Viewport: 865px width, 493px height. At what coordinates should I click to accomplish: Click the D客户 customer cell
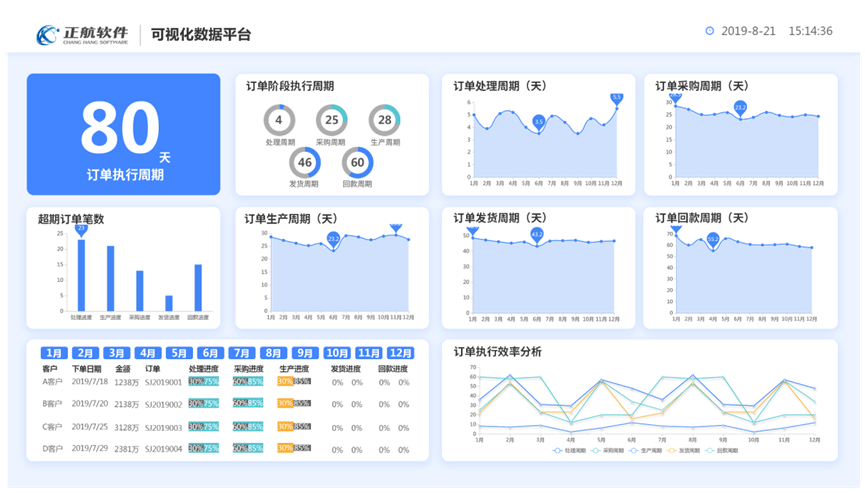tap(52, 449)
